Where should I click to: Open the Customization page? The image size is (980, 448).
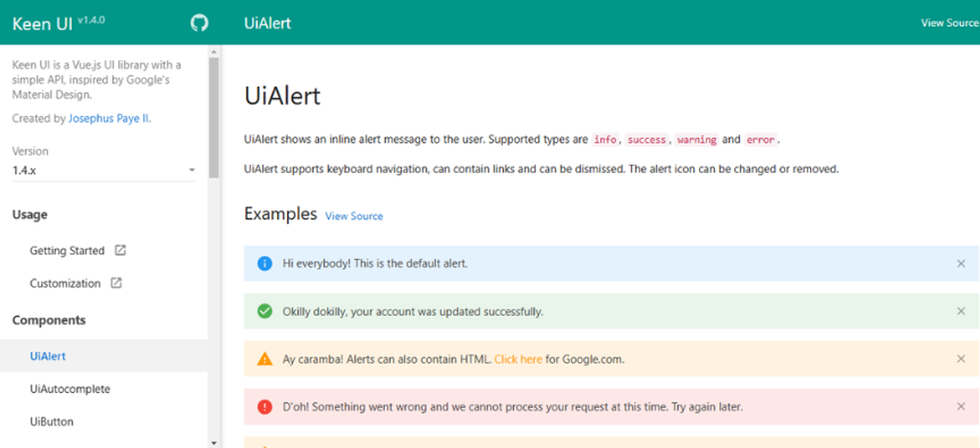click(x=65, y=283)
